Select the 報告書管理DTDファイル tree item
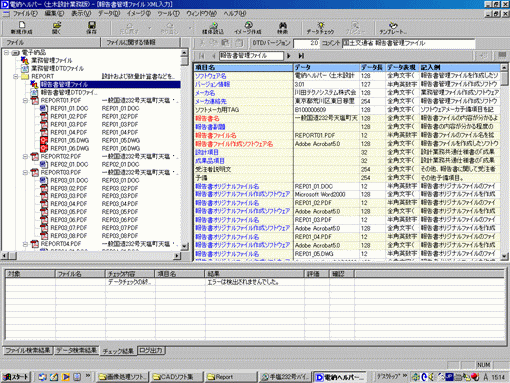This screenshot has width=510, height=383. point(69,92)
